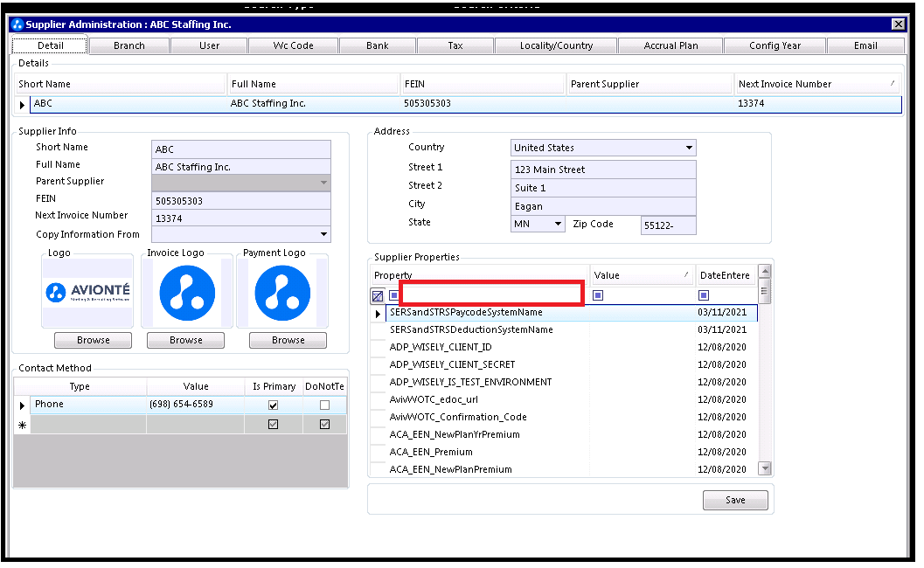Click the new row asterisk in Contact Method
Screen dimensions: 924x568
[23, 426]
